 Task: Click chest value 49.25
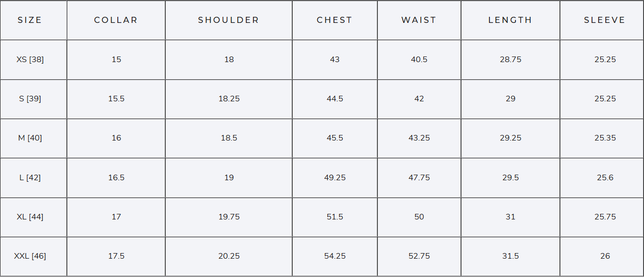[335, 178]
